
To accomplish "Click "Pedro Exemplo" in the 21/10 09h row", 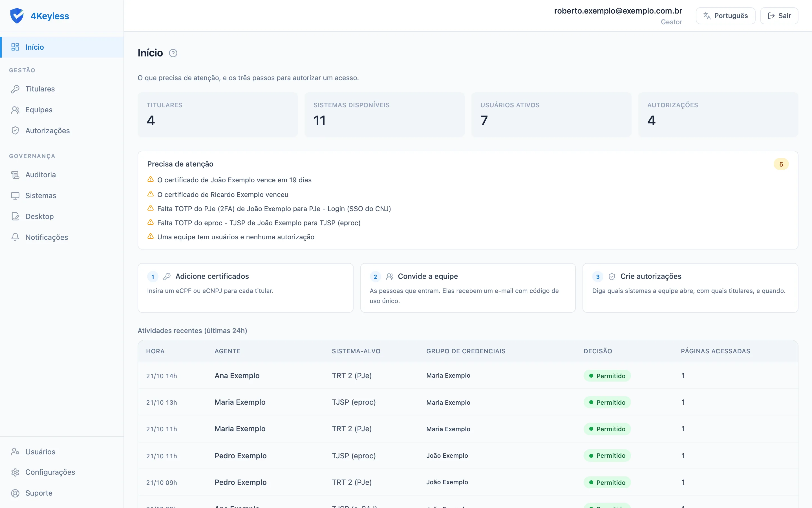I will click(x=240, y=482).
